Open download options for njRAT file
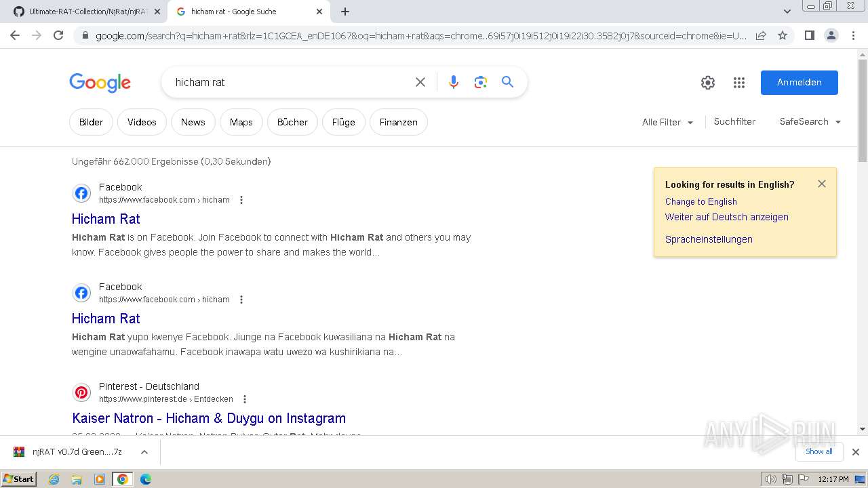 pyautogui.click(x=144, y=452)
